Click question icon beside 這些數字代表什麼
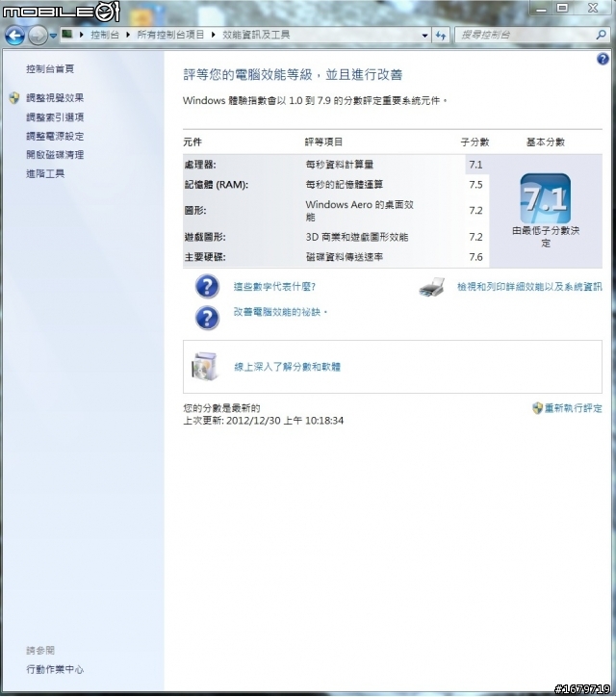 point(207,286)
